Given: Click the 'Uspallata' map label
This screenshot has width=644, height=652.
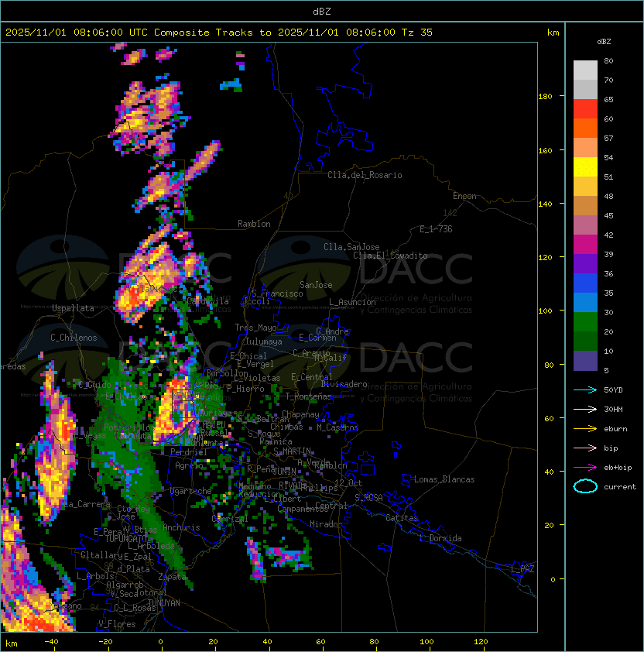Looking at the screenshot, I should [73, 308].
